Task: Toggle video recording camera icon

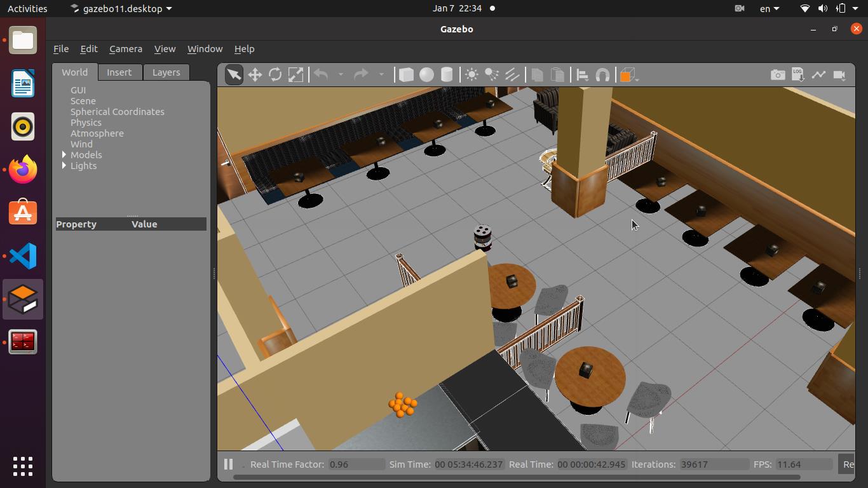Action: 839,75
